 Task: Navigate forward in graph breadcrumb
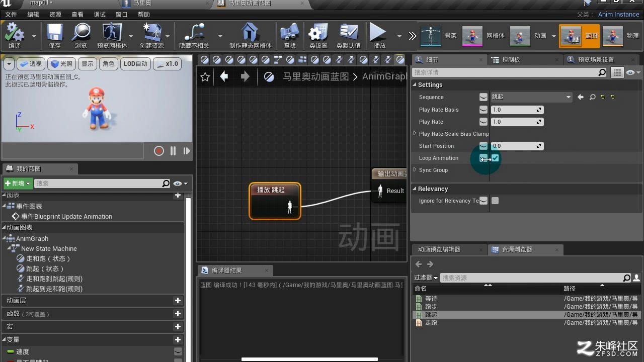pos(245,76)
